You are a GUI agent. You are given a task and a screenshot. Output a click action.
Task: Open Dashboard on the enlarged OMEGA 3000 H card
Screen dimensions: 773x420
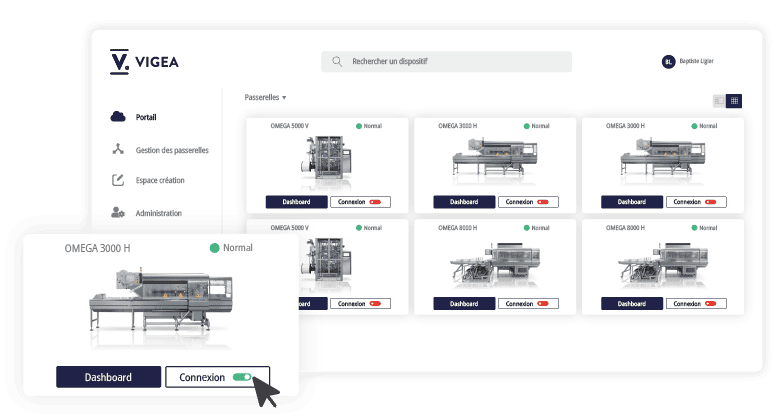108,377
